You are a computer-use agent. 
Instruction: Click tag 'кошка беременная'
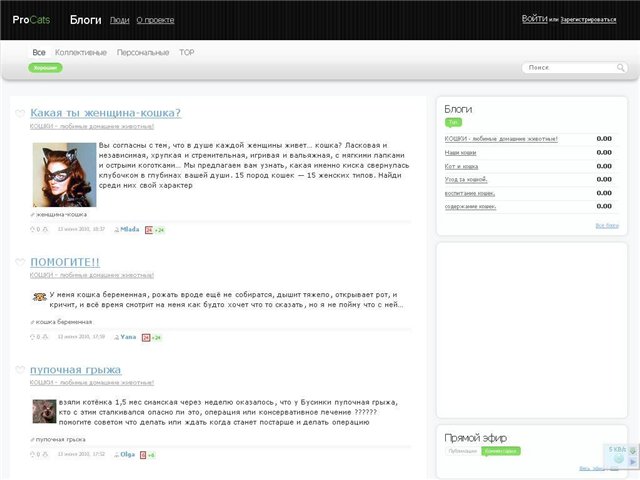[x=64, y=322]
